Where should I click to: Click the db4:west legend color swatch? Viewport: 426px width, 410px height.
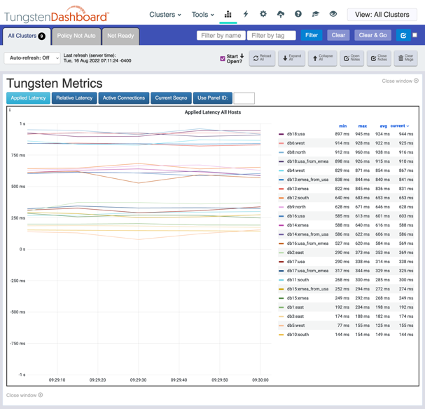click(x=281, y=170)
